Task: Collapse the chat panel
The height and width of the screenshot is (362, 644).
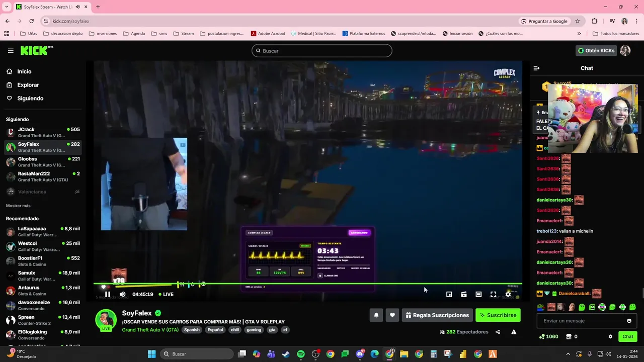Action: click(536, 68)
